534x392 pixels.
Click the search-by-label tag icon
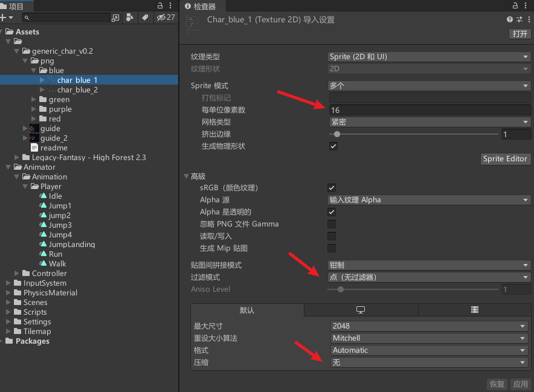(x=144, y=18)
